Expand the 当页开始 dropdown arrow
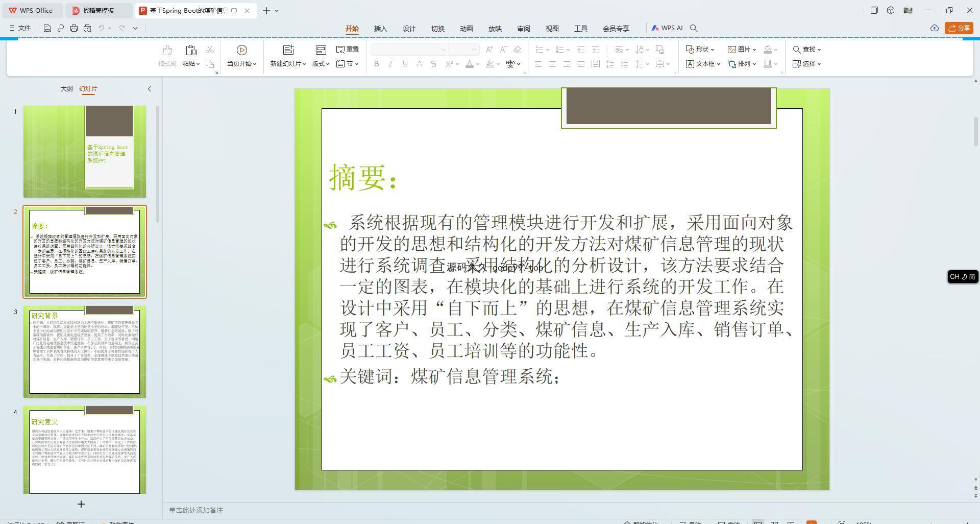Viewport: 980px width, 524px height. (x=255, y=64)
